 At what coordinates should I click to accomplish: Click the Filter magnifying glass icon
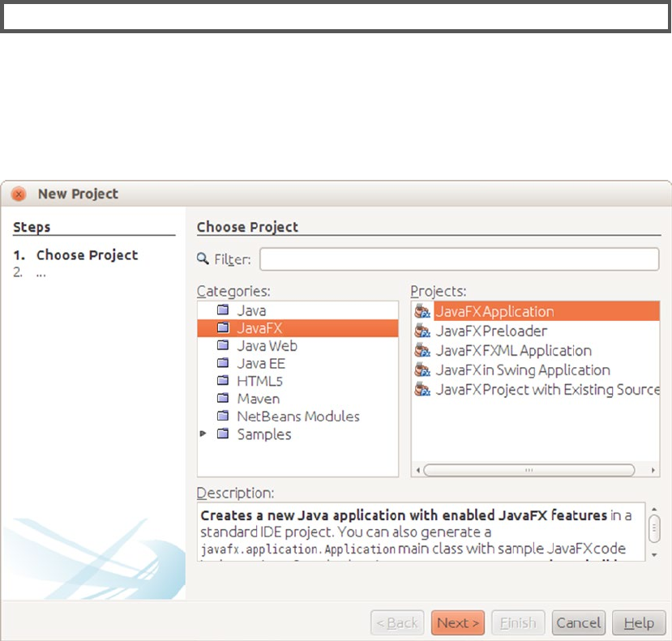pyautogui.click(x=203, y=259)
